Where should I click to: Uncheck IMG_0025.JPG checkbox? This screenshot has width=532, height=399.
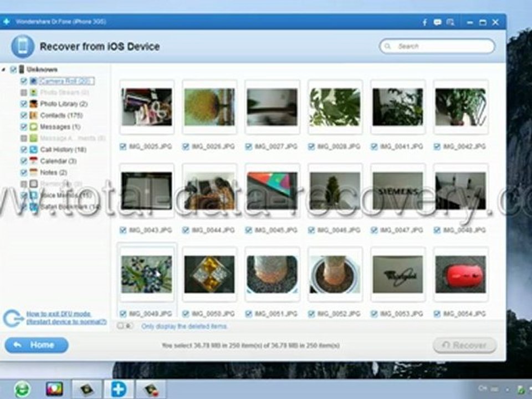pos(123,146)
